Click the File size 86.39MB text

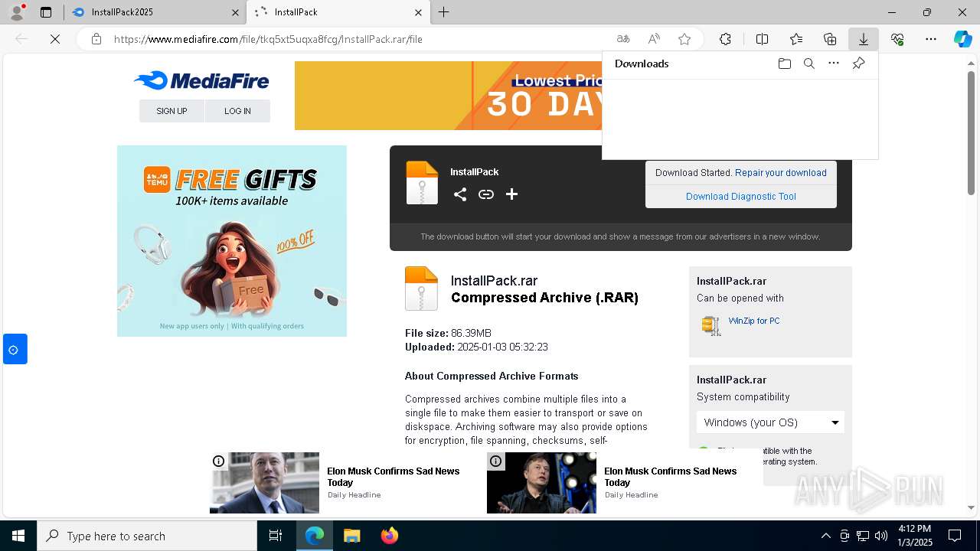(x=448, y=333)
